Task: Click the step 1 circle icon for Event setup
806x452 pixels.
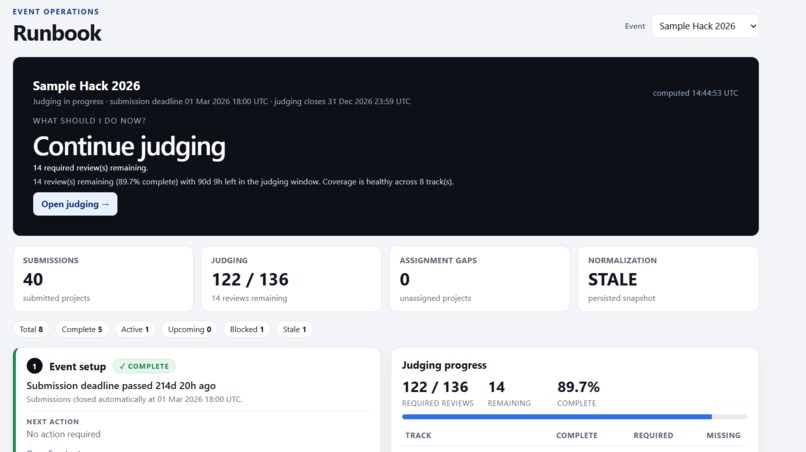Action: 34,366
